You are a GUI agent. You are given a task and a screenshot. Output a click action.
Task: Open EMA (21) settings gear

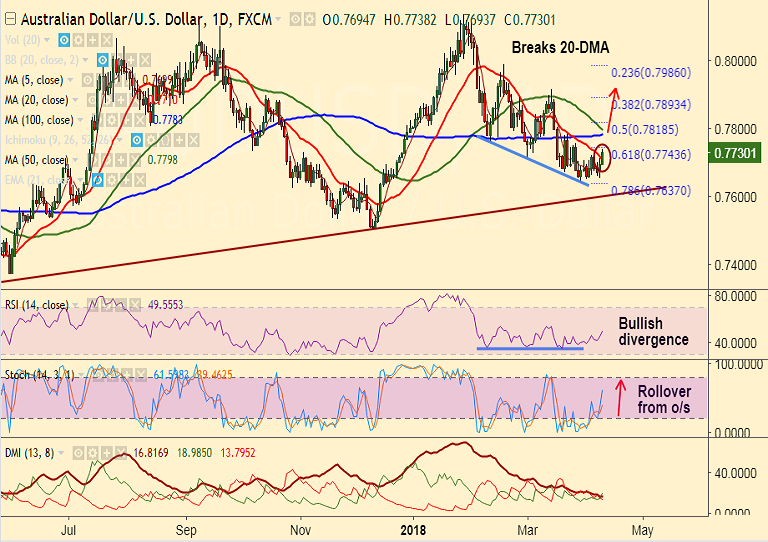coord(112,180)
